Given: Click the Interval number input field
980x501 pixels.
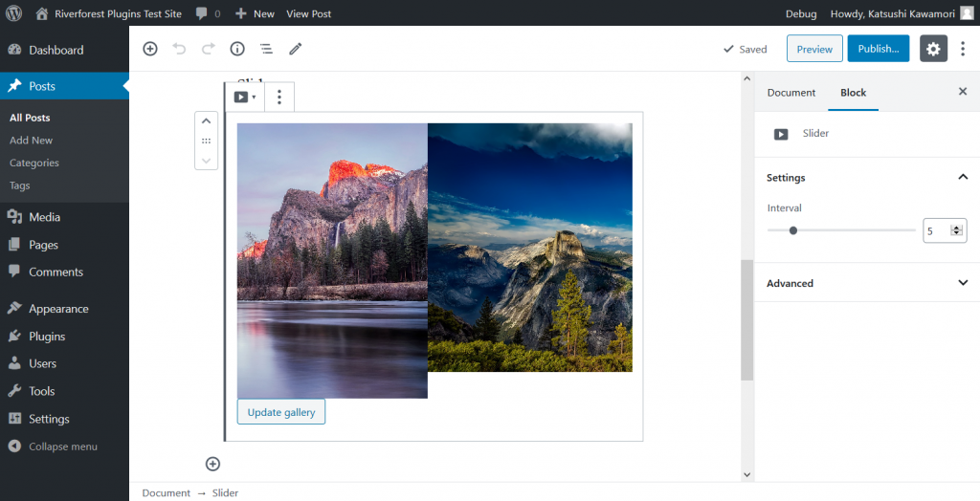Looking at the screenshot, I should point(936,230).
